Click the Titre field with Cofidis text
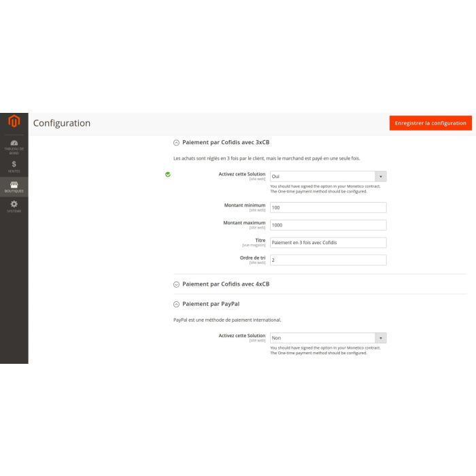The width and height of the screenshot is (476, 476). (x=328, y=243)
